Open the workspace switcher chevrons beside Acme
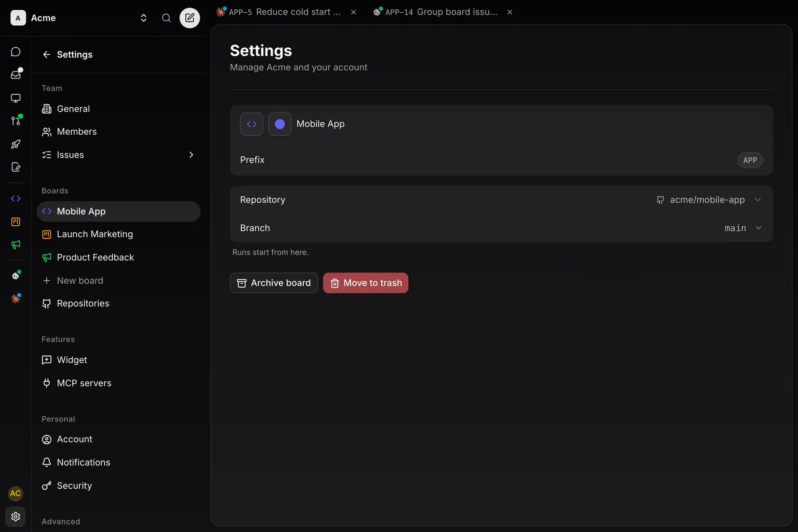The width and height of the screenshot is (798, 532). [x=144, y=18]
